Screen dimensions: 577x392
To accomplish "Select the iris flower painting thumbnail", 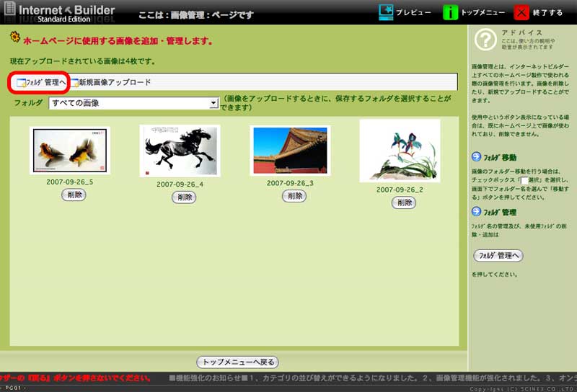I will pyautogui.click(x=400, y=151).
